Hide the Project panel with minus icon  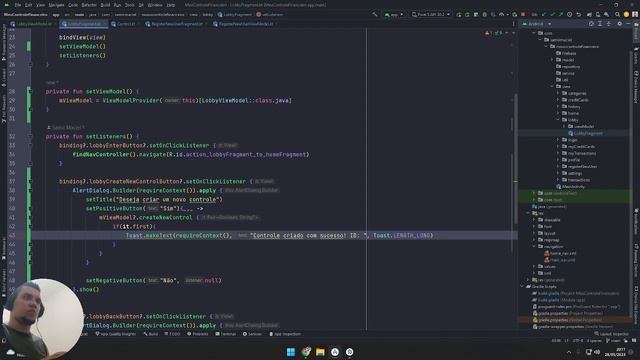coord(629,24)
